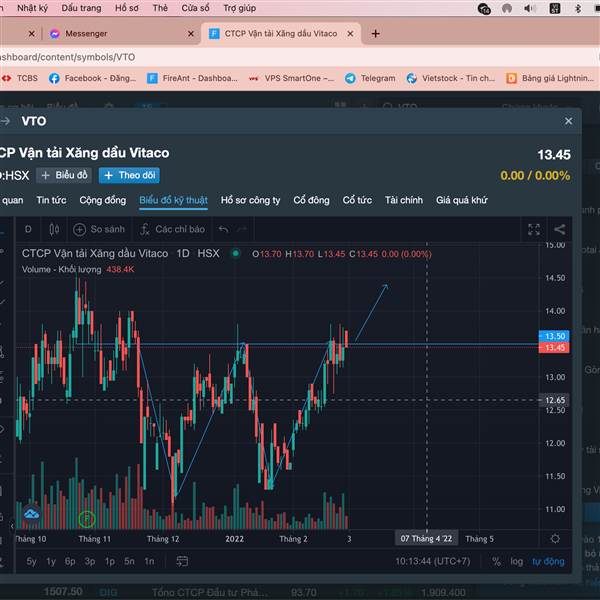The image size is (600, 600).
Task: Click the green circled event marker
Action: coord(87,519)
